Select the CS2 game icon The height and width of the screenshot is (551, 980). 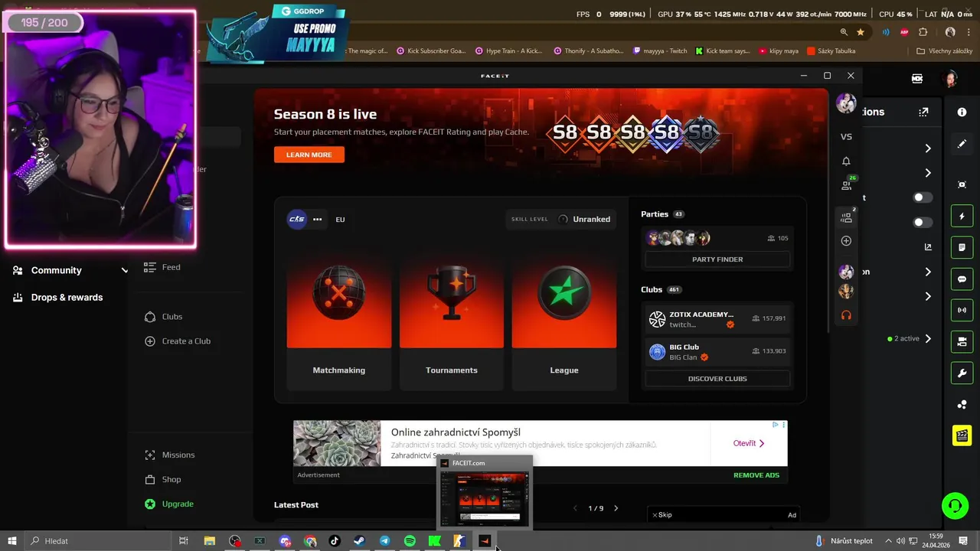click(x=296, y=219)
